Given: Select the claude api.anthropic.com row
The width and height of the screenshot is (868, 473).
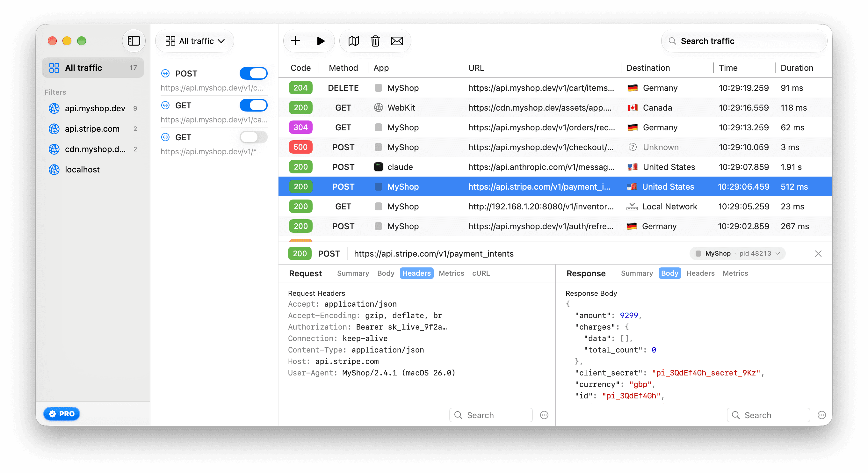Looking at the screenshot, I should [555, 167].
